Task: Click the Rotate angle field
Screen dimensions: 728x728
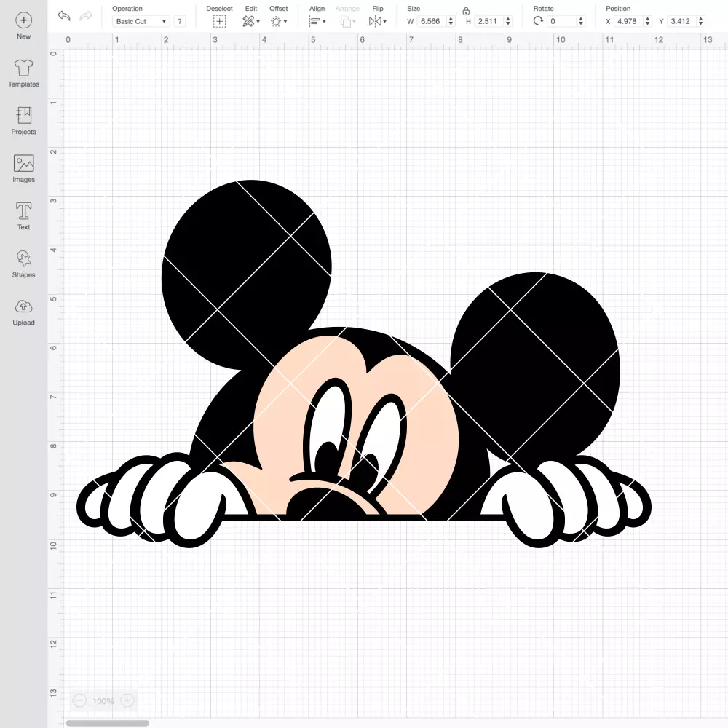Action: pos(562,21)
